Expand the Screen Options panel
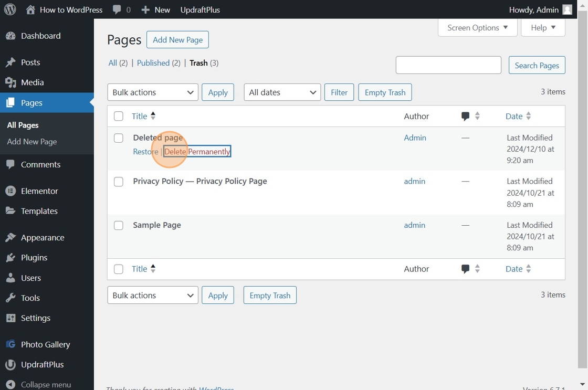This screenshot has height=390, width=588. coord(477,28)
